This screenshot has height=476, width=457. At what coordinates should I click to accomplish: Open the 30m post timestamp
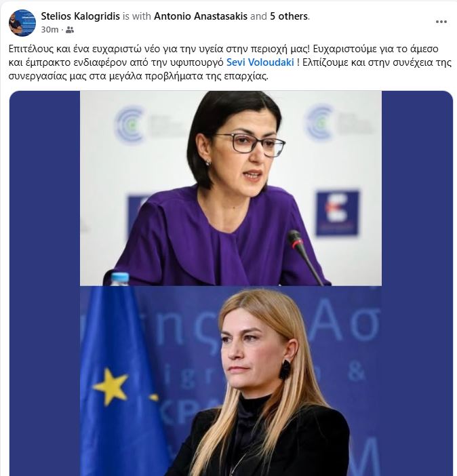[x=49, y=30]
